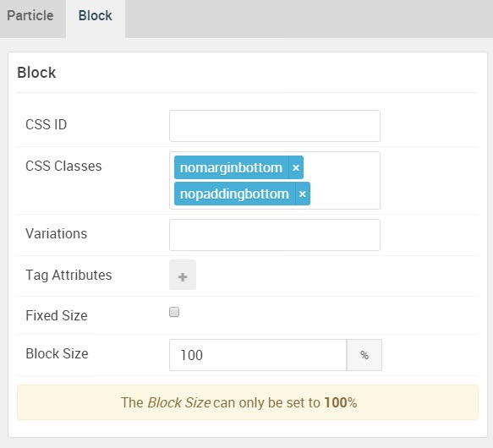Screen dimensions: 493x448
Task: Click the Fixed Size label
Action: pyautogui.click(x=57, y=315)
